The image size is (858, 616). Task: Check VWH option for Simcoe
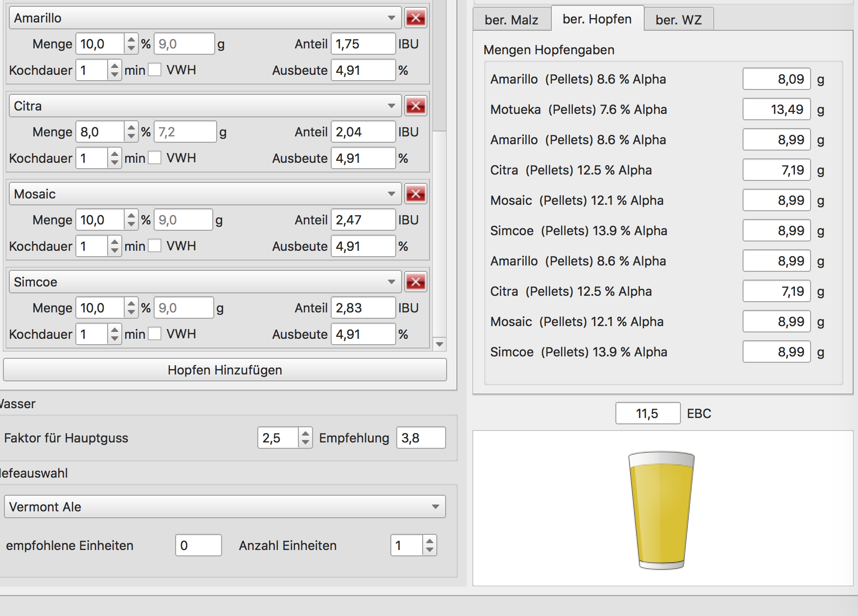pos(155,334)
